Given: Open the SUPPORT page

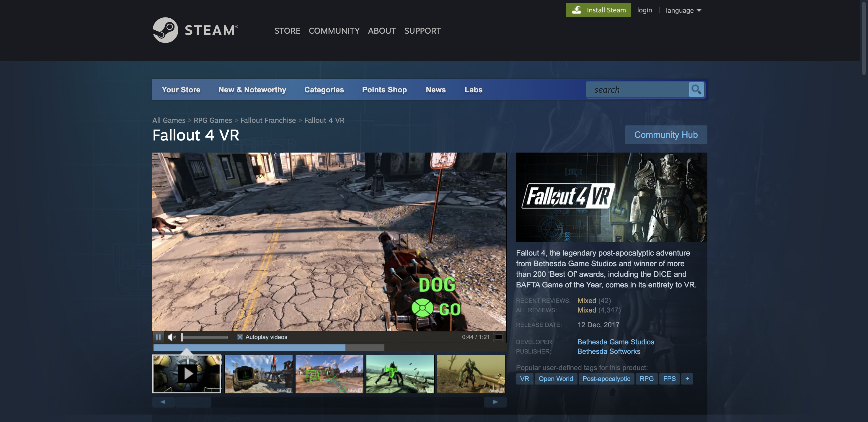Looking at the screenshot, I should point(422,31).
